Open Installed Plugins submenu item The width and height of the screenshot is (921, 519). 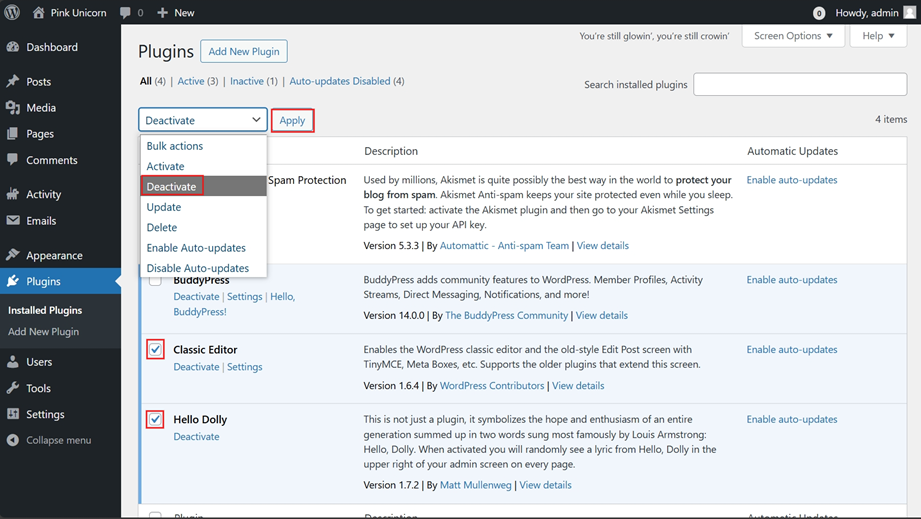(x=45, y=310)
